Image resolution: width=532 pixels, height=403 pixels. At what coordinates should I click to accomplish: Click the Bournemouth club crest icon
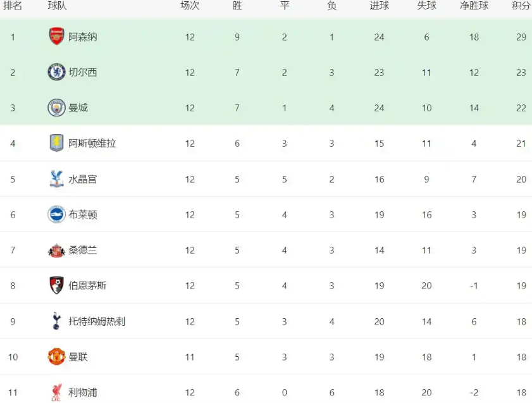coord(57,285)
